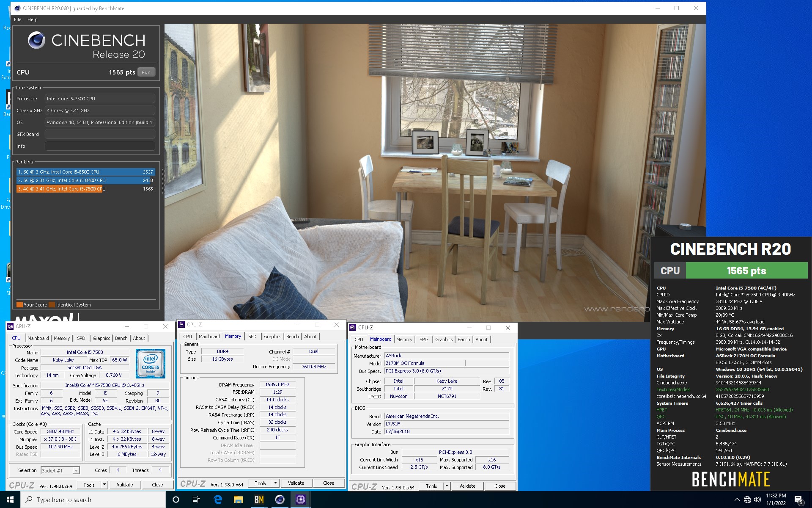Click the Core Speed value 3807.48 MHz
Screen dimensions: 812x508
(x=60, y=431)
